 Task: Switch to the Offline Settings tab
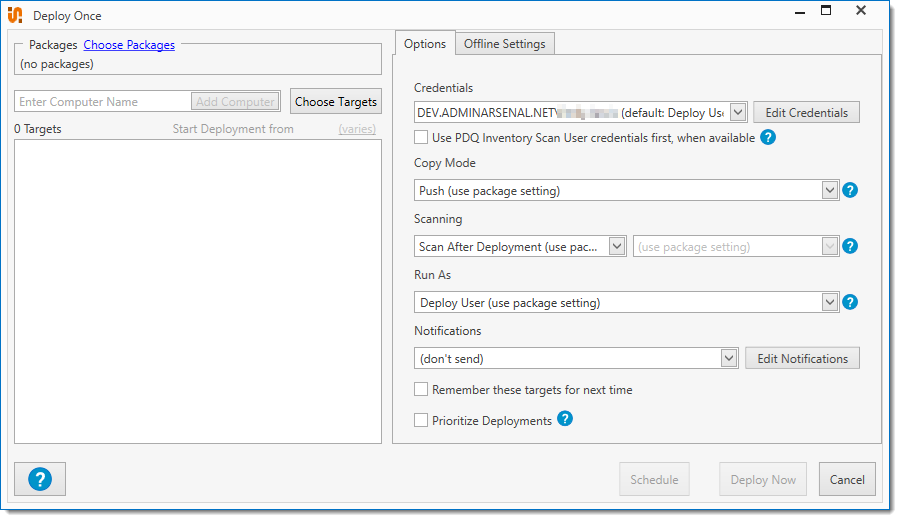[x=504, y=44]
